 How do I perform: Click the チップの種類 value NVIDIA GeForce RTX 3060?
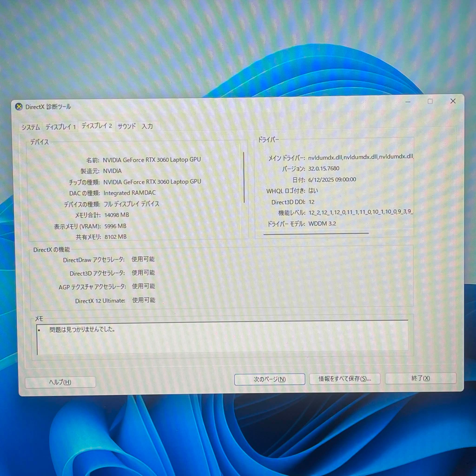(x=152, y=182)
